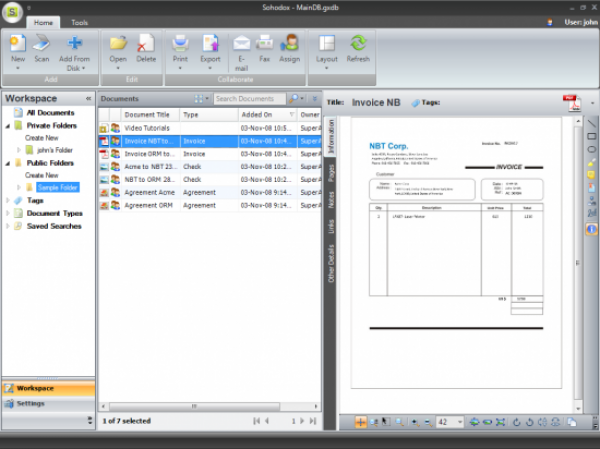Select the Agreement ORM document row
This screenshot has width=600, height=449.
tap(150, 205)
